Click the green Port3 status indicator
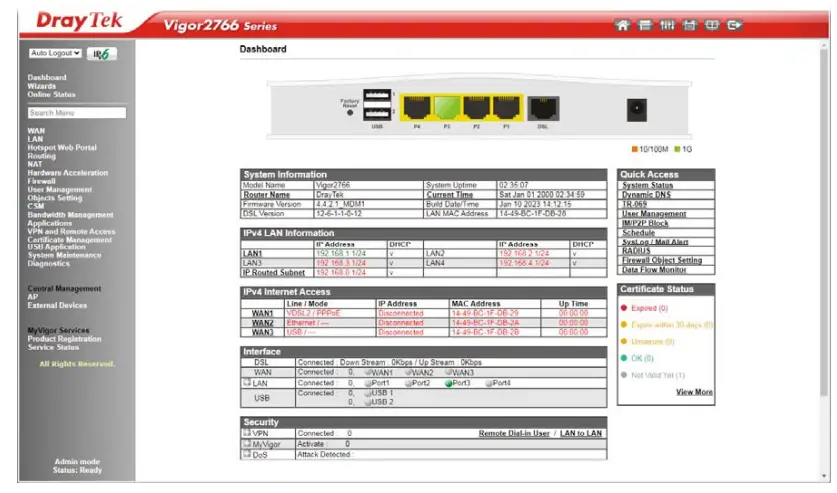This screenshot has width=837, height=493. 448,383
